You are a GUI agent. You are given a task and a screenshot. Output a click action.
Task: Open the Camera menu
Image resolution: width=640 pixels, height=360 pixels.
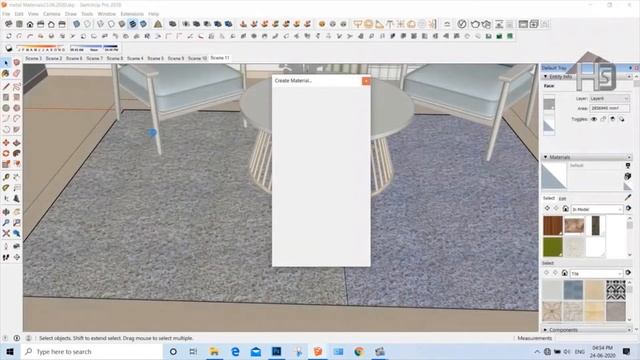point(51,14)
